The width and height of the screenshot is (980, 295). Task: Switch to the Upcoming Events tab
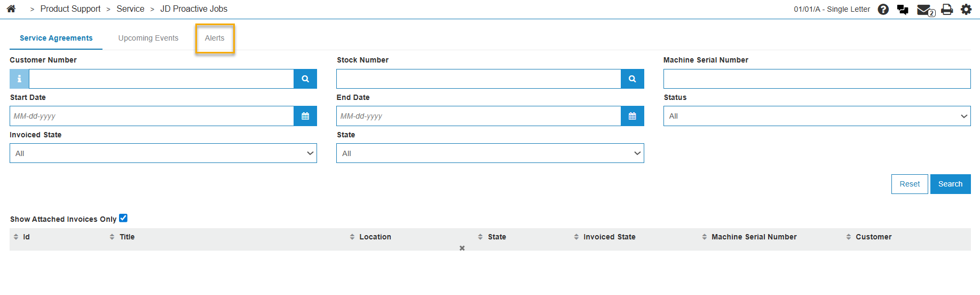(148, 38)
